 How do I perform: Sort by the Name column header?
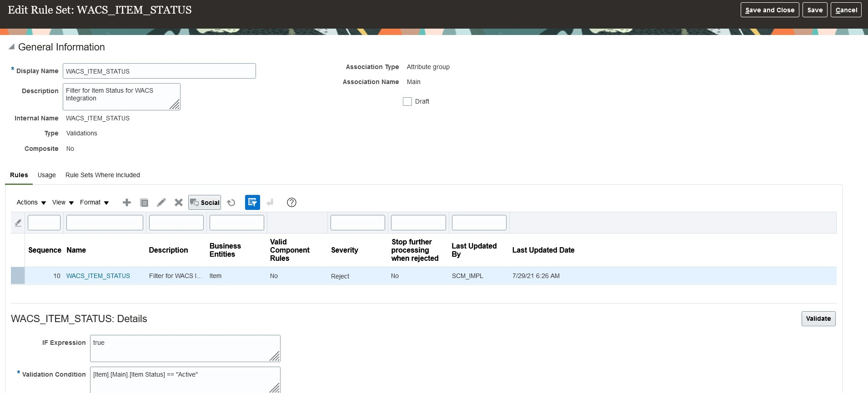(x=76, y=250)
